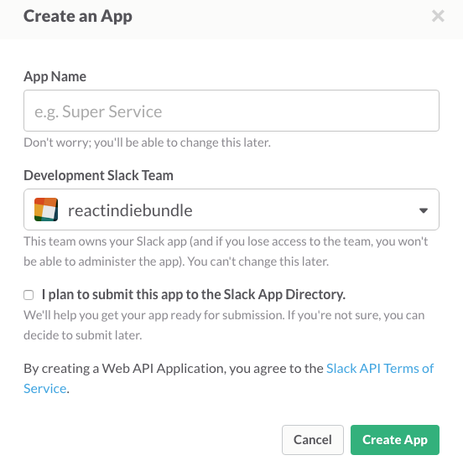Open the Slack API Terms of link
The image size is (463, 476).
point(380,369)
